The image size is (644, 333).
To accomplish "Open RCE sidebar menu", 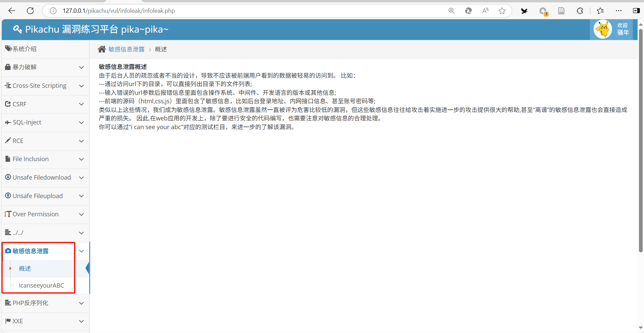I will 45,141.
